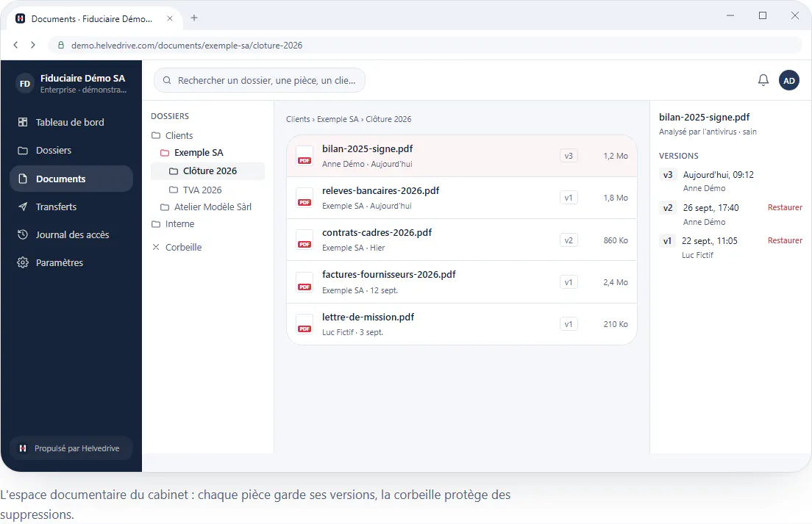This screenshot has height=524, width=812.
Task: Open Dossiers in the sidebar
Action: 71,151
